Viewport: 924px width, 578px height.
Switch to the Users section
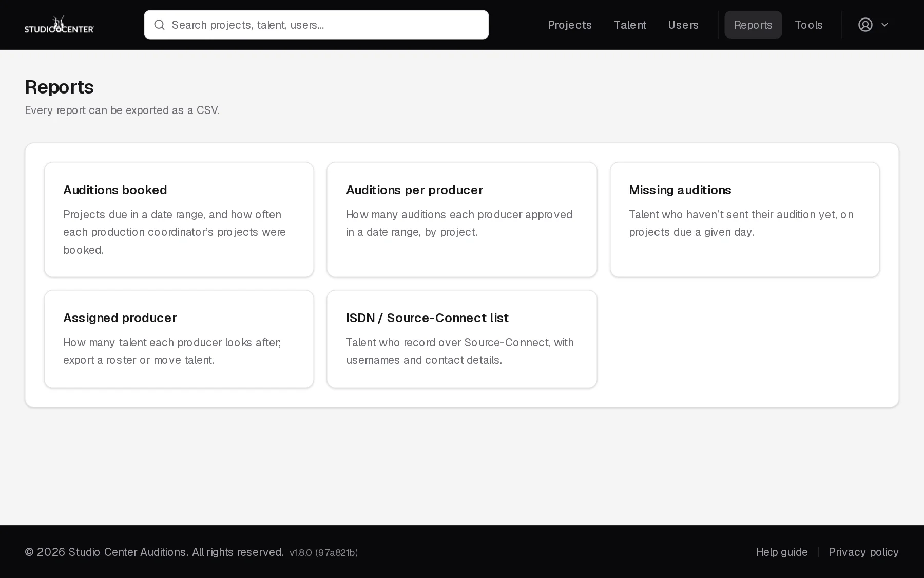click(683, 25)
